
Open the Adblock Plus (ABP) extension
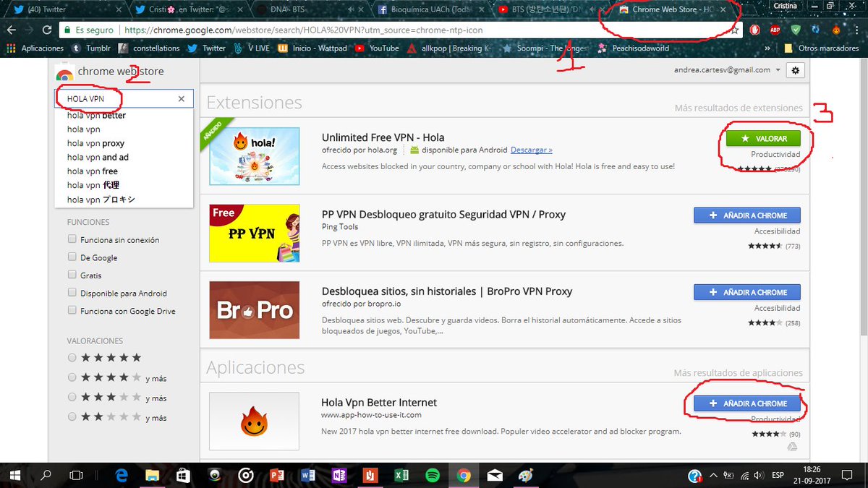775,30
